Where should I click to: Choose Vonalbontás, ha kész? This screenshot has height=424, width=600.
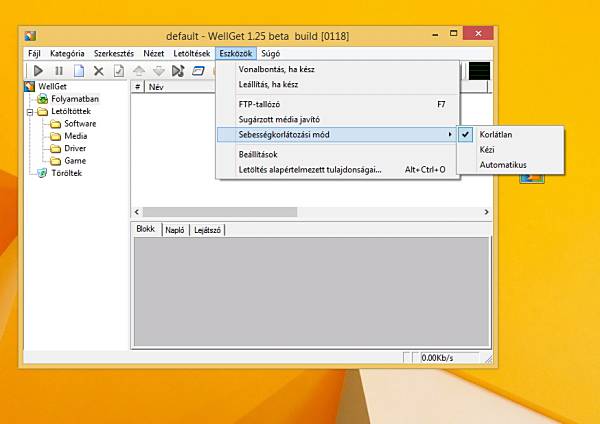point(338,69)
